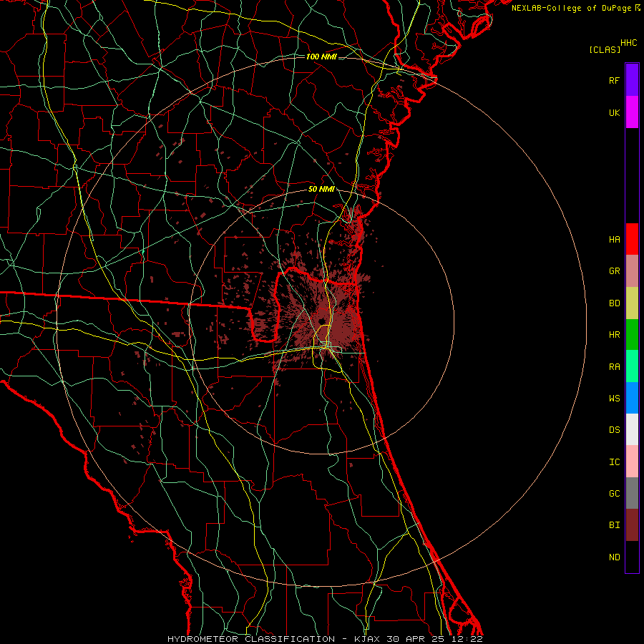Click the HHC product code label

point(629,43)
